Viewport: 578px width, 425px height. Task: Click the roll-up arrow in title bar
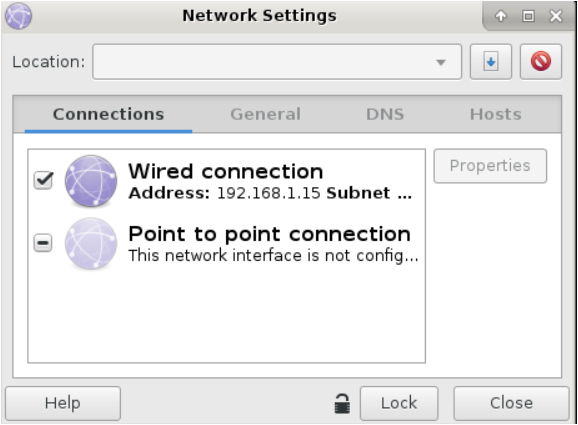tap(501, 16)
